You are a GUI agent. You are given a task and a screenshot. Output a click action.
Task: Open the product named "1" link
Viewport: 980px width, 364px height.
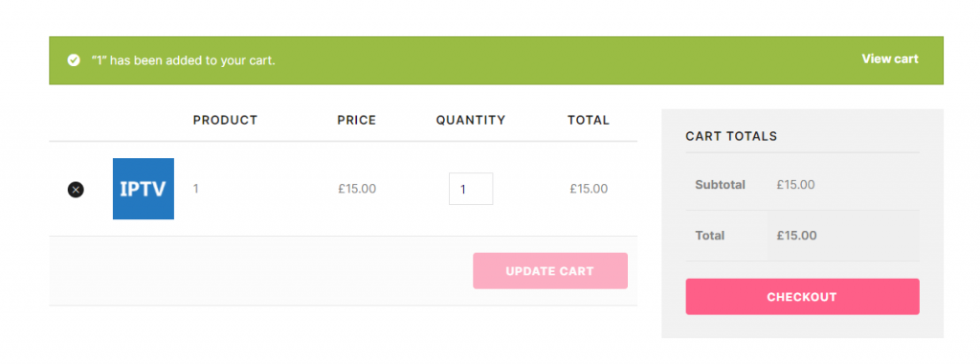click(x=195, y=189)
